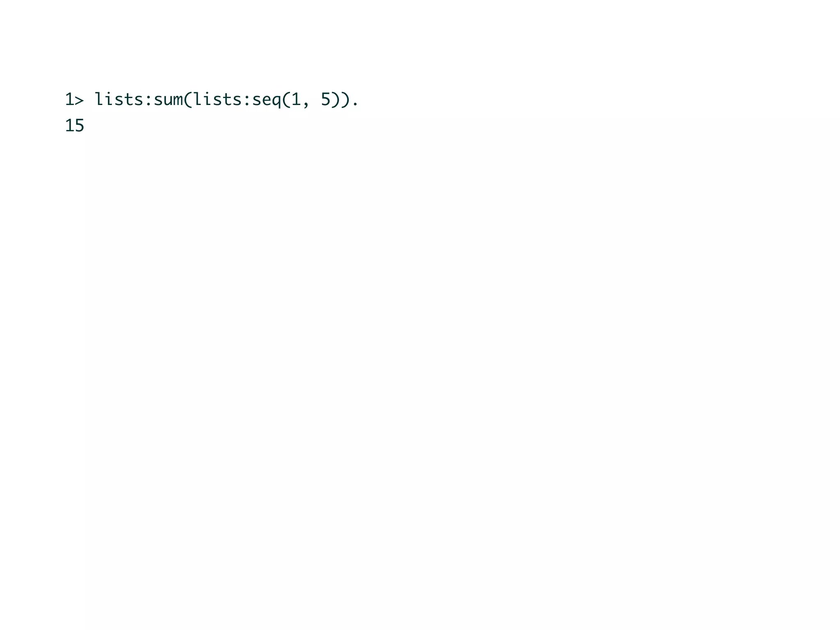
Task: Click the "1>" shell prompt
Action: tap(75, 100)
